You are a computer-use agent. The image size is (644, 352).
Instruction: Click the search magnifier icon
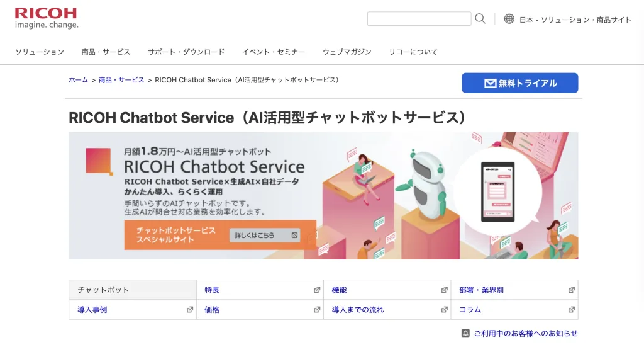click(480, 18)
